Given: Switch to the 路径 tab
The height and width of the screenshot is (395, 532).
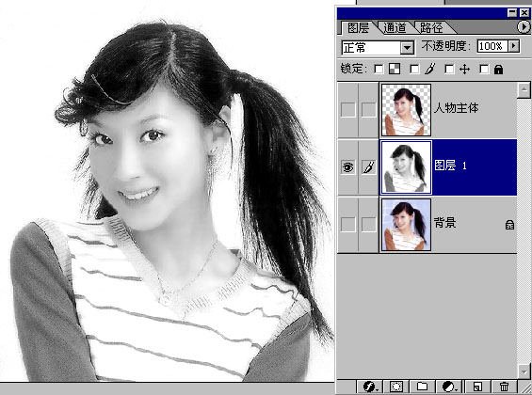Looking at the screenshot, I should tap(431, 27).
